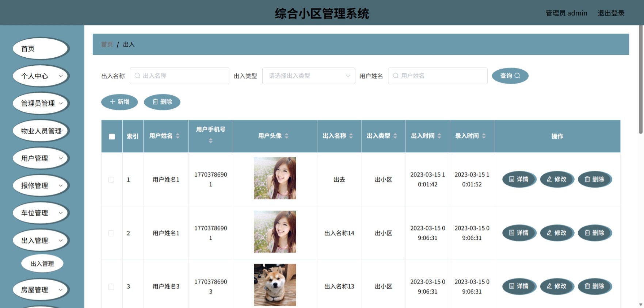The image size is (644, 308).
Task: Open 详情 for row 1 (出去)
Action: coord(519,179)
